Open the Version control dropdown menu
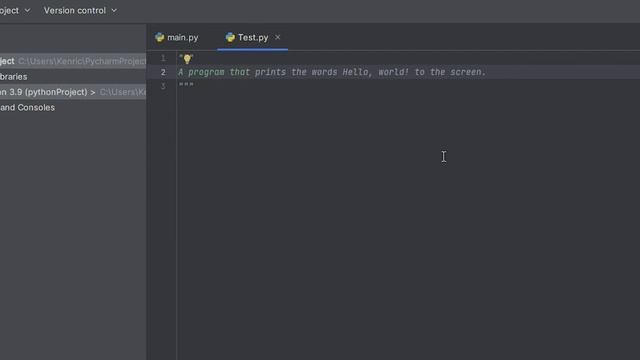Image resolution: width=640 pixels, height=360 pixels. pyautogui.click(x=80, y=11)
